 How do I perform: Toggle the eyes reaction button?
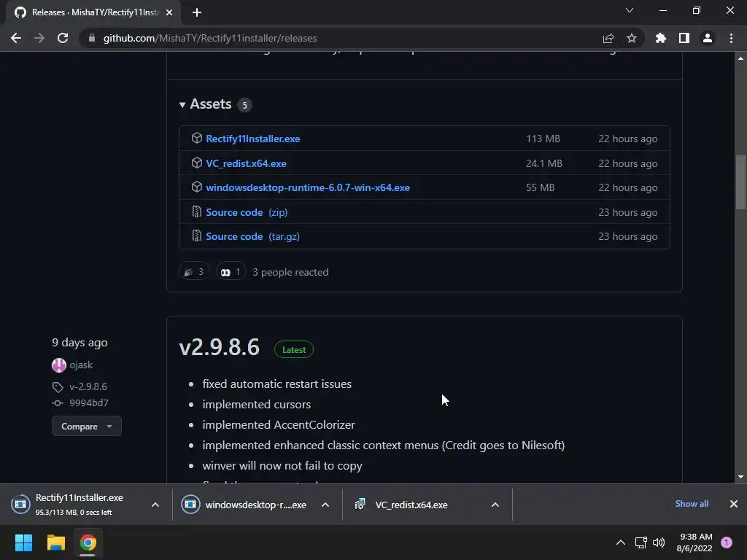pyautogui.click(x=231, y=271)
